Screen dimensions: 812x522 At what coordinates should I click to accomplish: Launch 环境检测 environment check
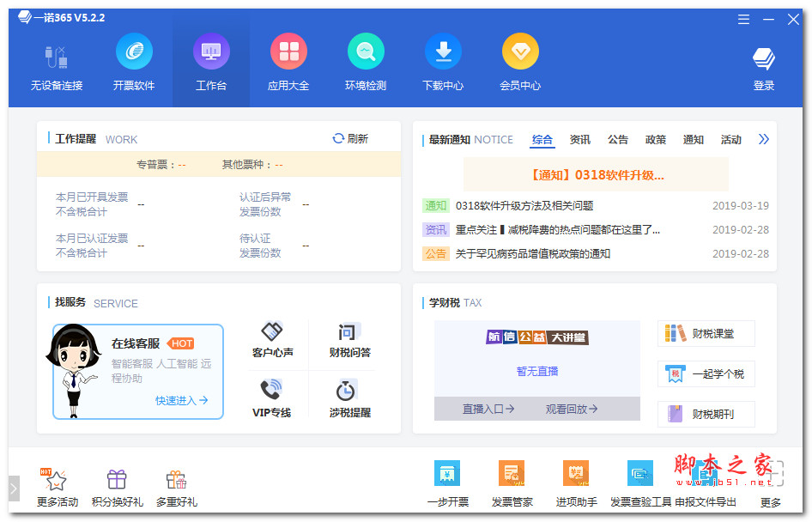366,60
